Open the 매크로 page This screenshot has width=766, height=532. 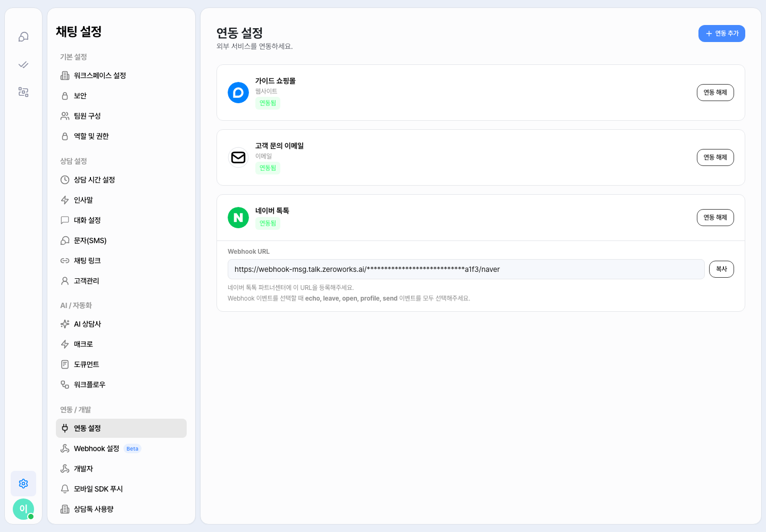(121, 344)
